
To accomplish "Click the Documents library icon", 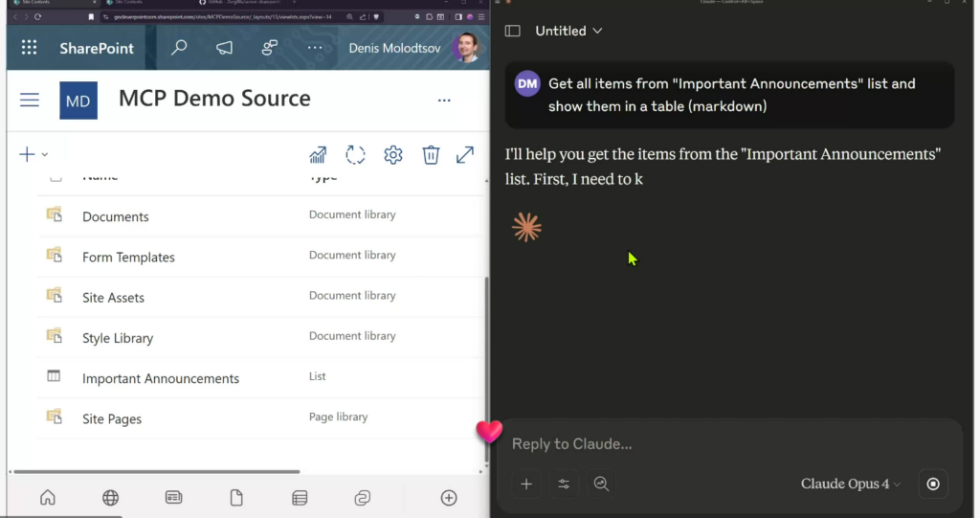I will [55, 214].
